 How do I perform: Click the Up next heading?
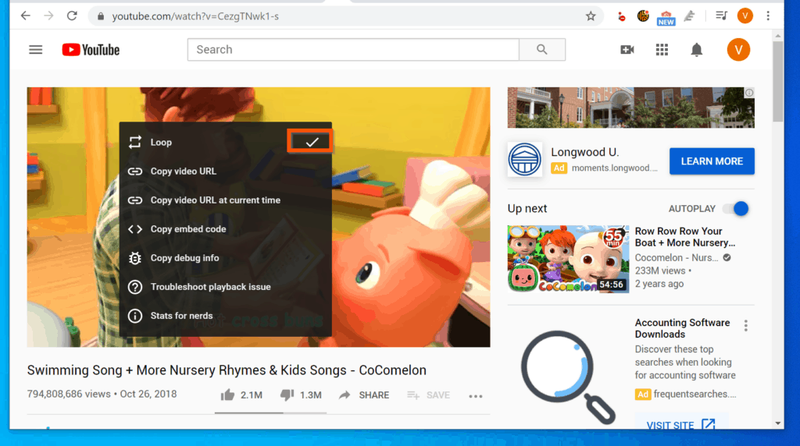click(x=527, y=208)
